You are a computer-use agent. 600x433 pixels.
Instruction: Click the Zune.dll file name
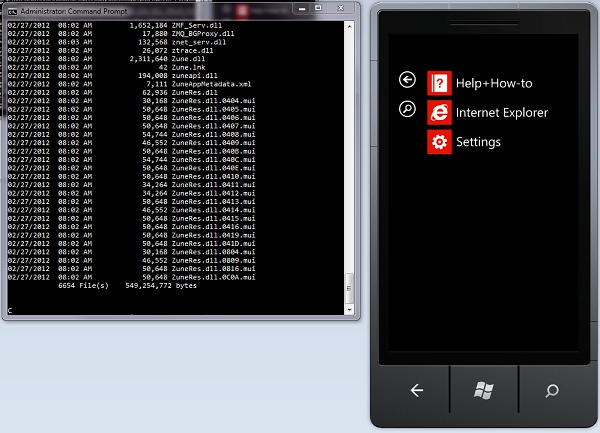pyautogui.click(x=188, y=59)
